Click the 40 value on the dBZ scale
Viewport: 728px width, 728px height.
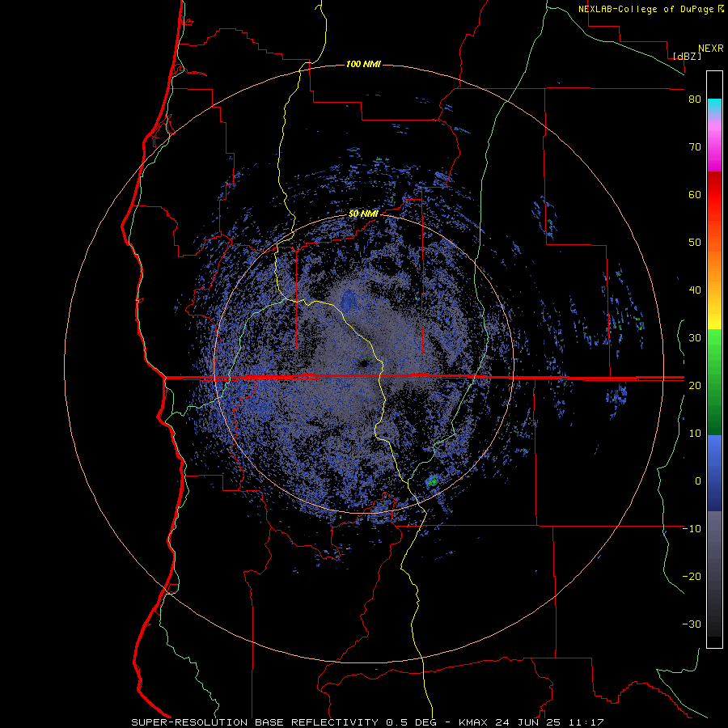pos(695,290)
